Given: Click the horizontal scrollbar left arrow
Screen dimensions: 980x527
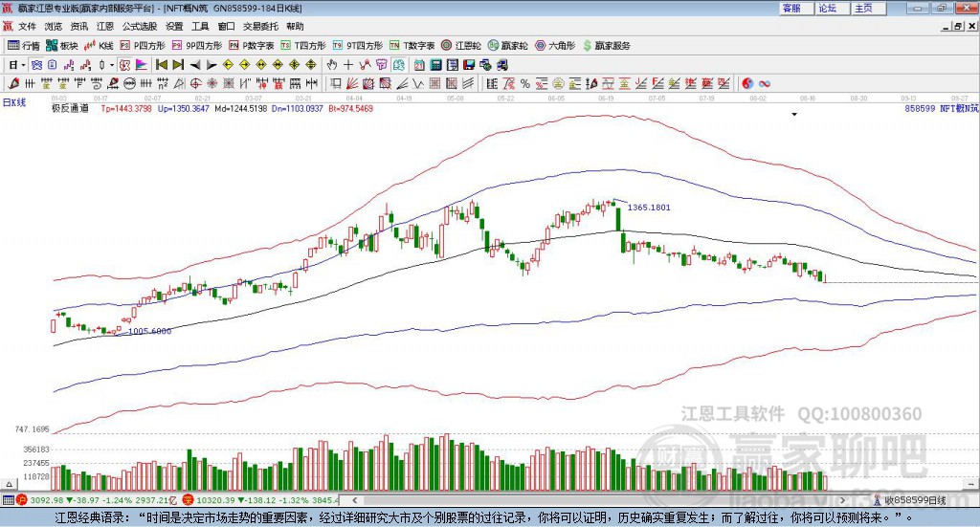Looking at the screenshot, I should [x=355, y=500].
